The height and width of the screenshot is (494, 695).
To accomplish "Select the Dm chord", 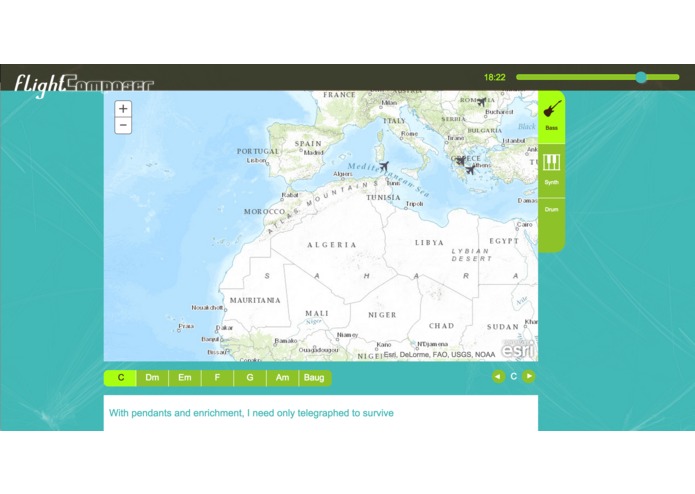I will click(152, 378).
